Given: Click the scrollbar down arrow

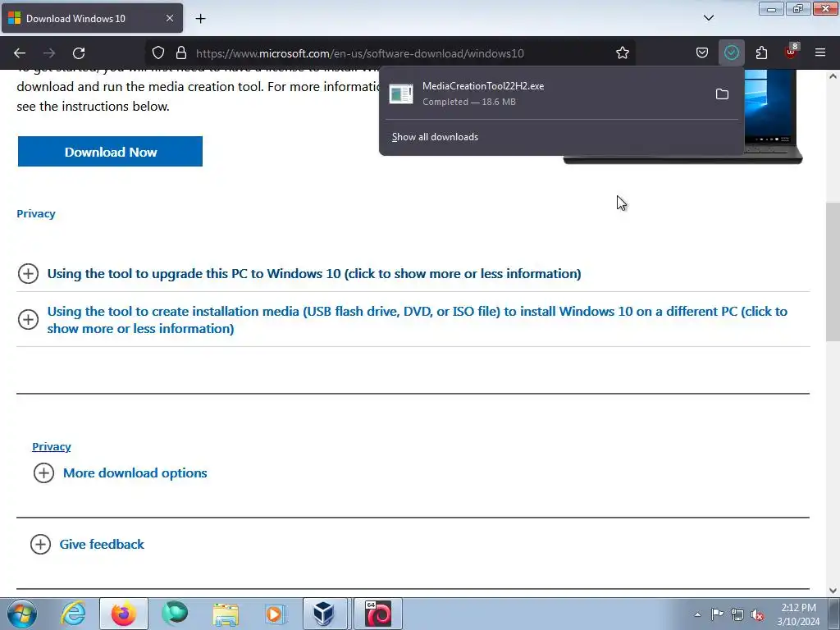Looking at the screenshot, I should [833, 591].
